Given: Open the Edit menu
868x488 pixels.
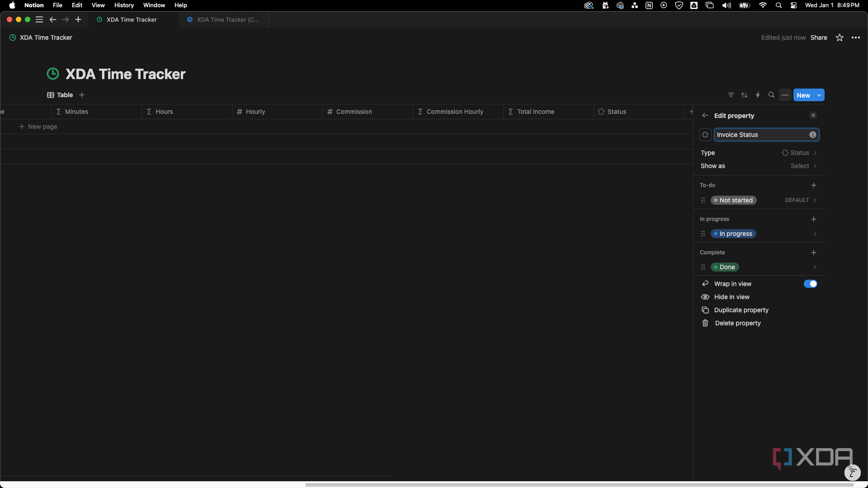Looking at the screenshot, I should tap(77, 5).
